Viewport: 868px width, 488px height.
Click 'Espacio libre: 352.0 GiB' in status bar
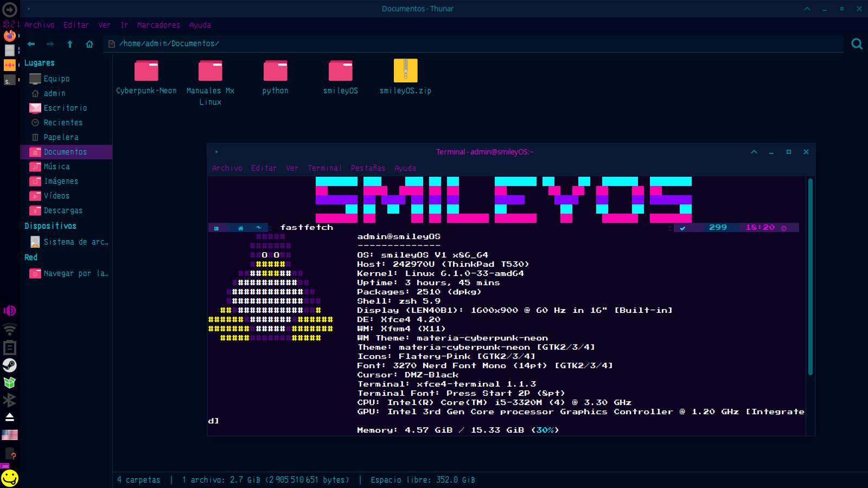pos(423,480)
